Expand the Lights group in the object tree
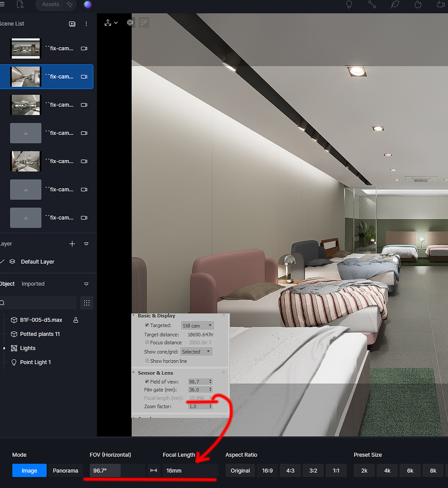This screenshot has width=448, height=488. (x=4, y=348)
